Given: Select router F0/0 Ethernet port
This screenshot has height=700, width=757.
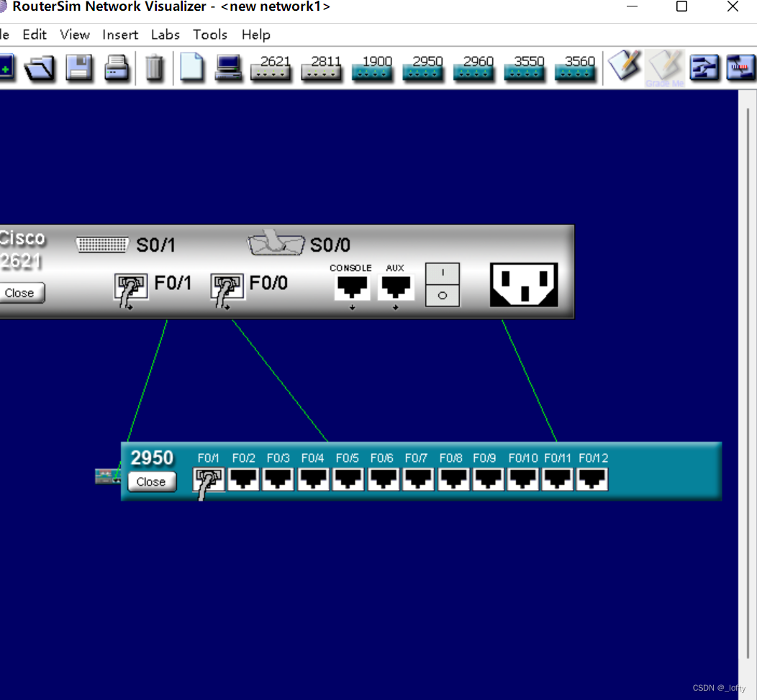Looking at the screenshot, I should coord(227,287).
